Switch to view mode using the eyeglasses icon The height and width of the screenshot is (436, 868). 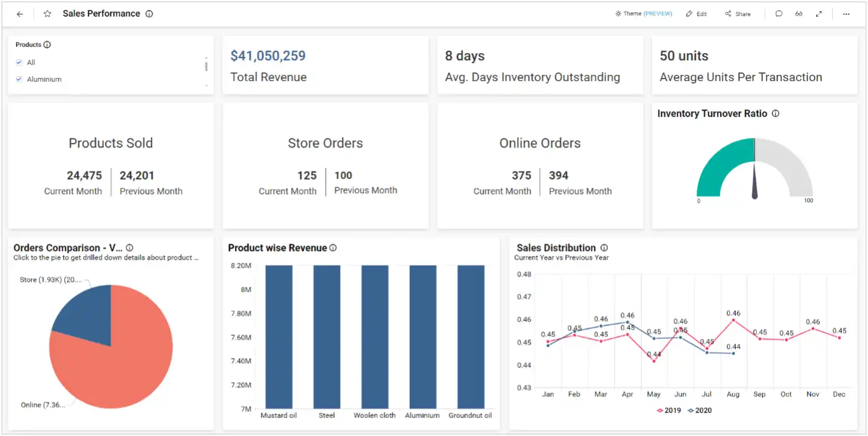pos(798,13)
